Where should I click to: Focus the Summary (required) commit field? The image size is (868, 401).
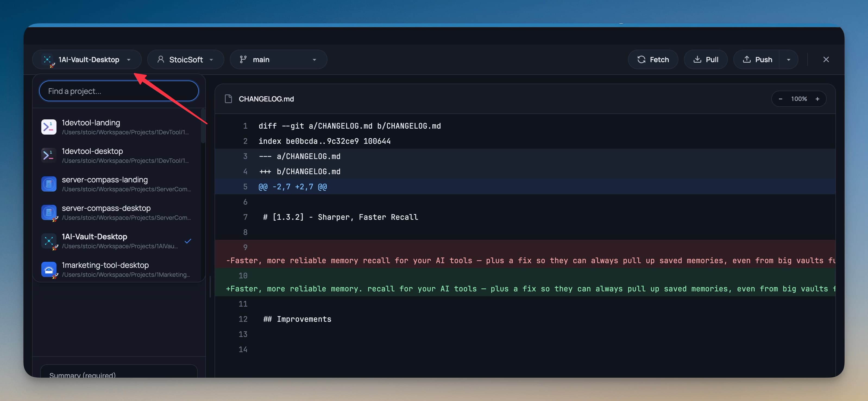[119, 371]
